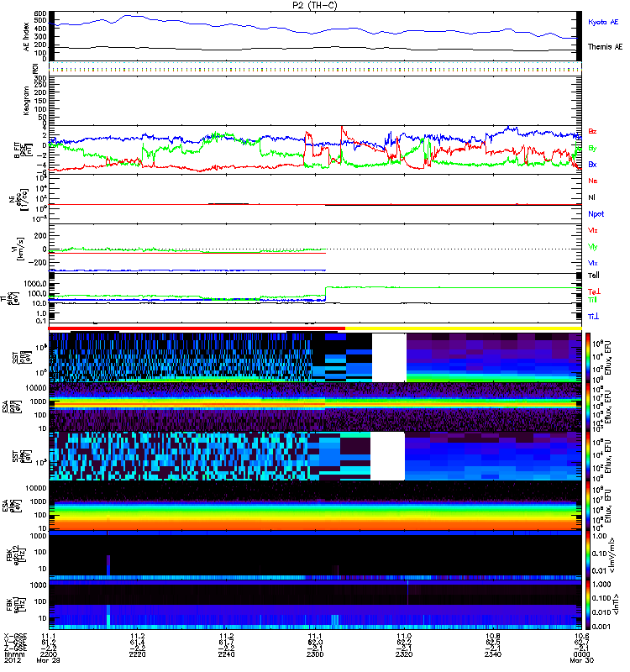Image resolution: width=630 pixels, height=672 pixels.
Task: Click the red mode bar above SST panel
Action: click(197, 328)
